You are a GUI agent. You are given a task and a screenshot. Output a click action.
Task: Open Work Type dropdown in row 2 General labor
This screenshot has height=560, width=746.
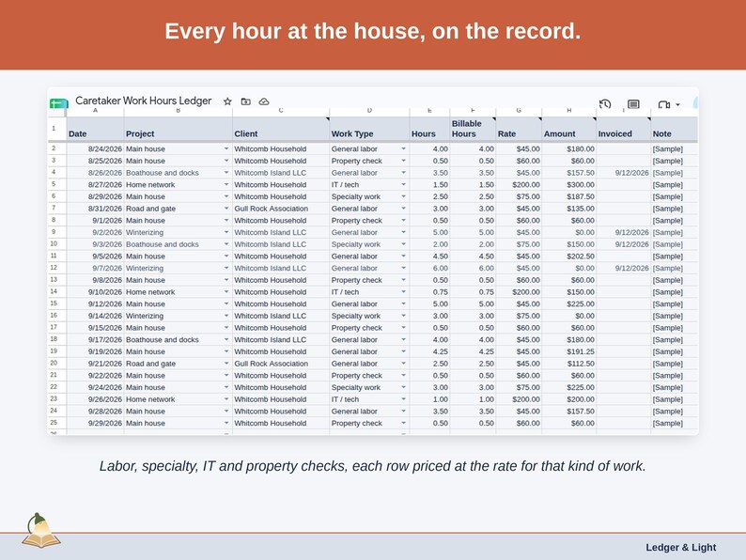(403, 148)
